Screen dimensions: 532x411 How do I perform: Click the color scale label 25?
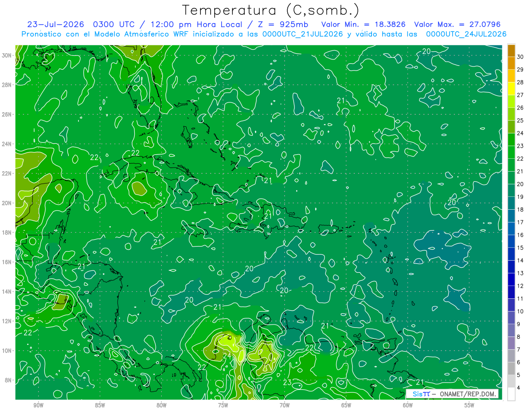[520, 121]
